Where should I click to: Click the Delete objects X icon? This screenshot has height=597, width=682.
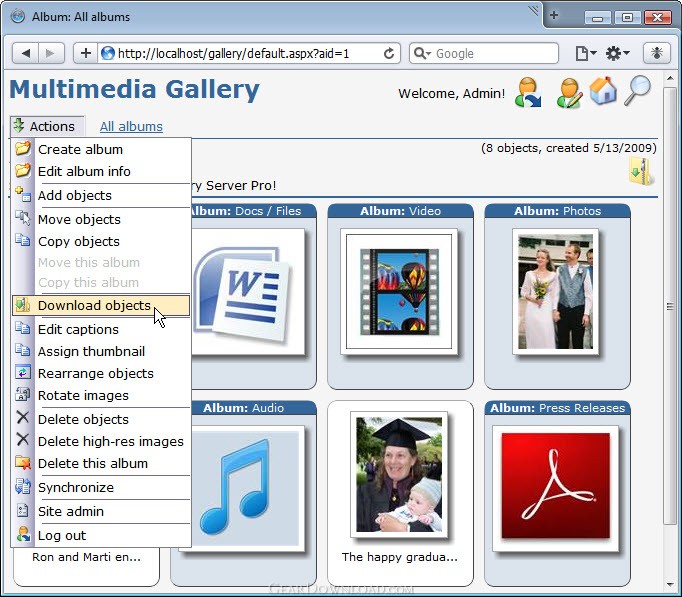point(23,417)
